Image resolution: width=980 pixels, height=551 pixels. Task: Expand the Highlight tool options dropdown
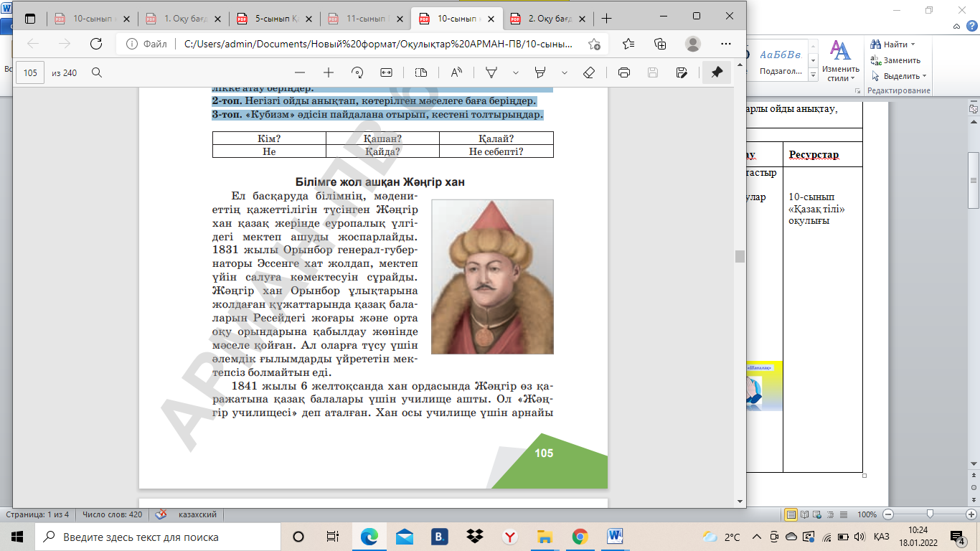(x=565, y=72)
